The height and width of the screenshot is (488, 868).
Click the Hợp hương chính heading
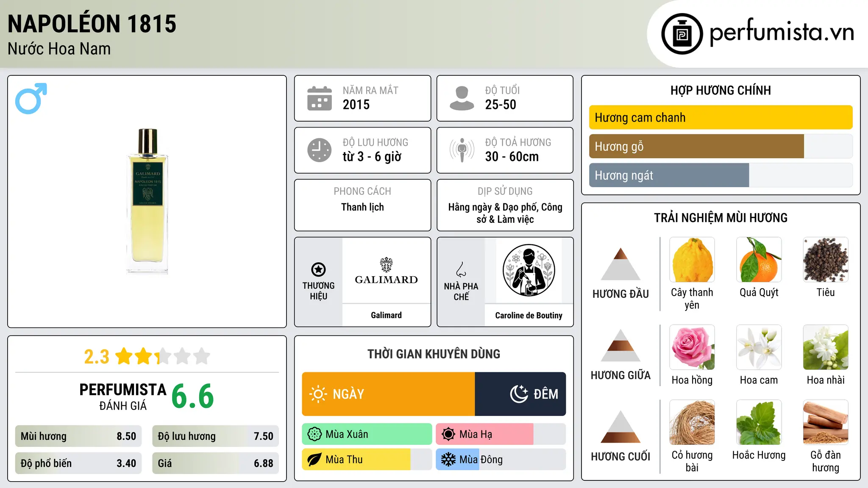pos(721,90)
